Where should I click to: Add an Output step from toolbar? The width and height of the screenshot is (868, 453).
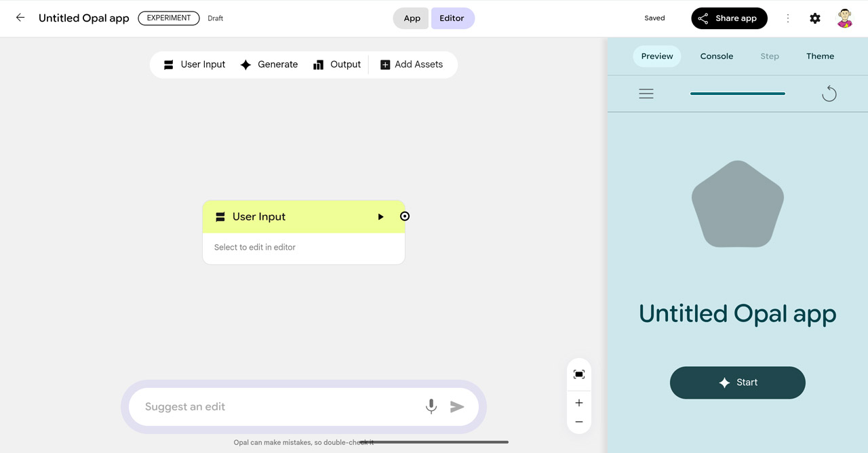[x=337, y=64]
